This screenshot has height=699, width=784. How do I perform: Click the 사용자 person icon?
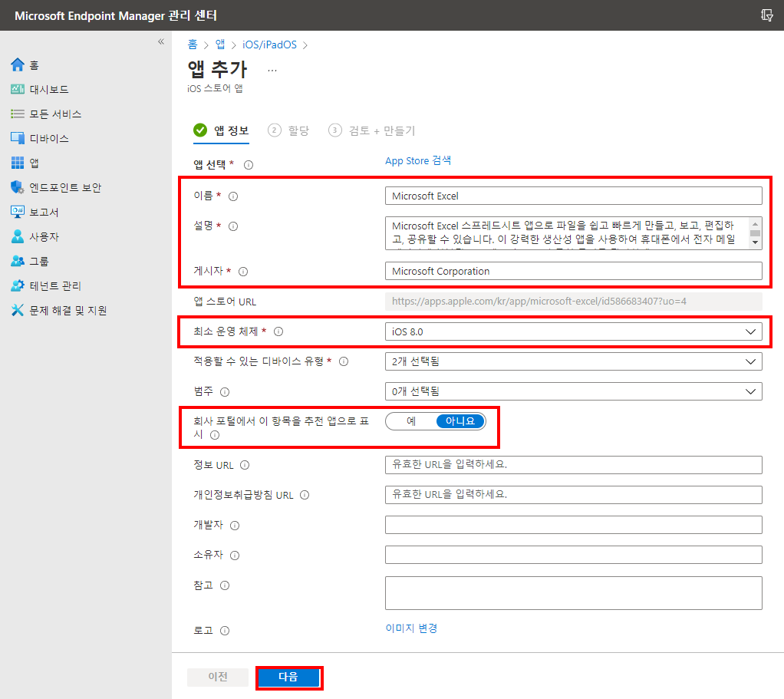pyautogui.click(x=18, y=236)
